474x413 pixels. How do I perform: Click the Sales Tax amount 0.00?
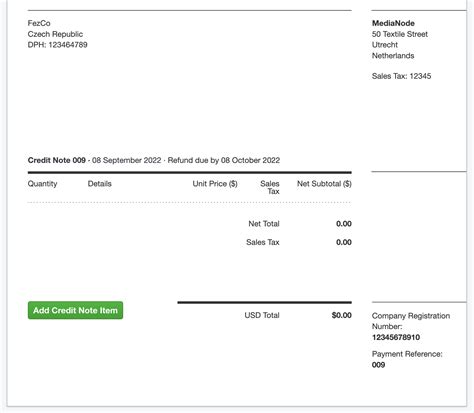344,242
